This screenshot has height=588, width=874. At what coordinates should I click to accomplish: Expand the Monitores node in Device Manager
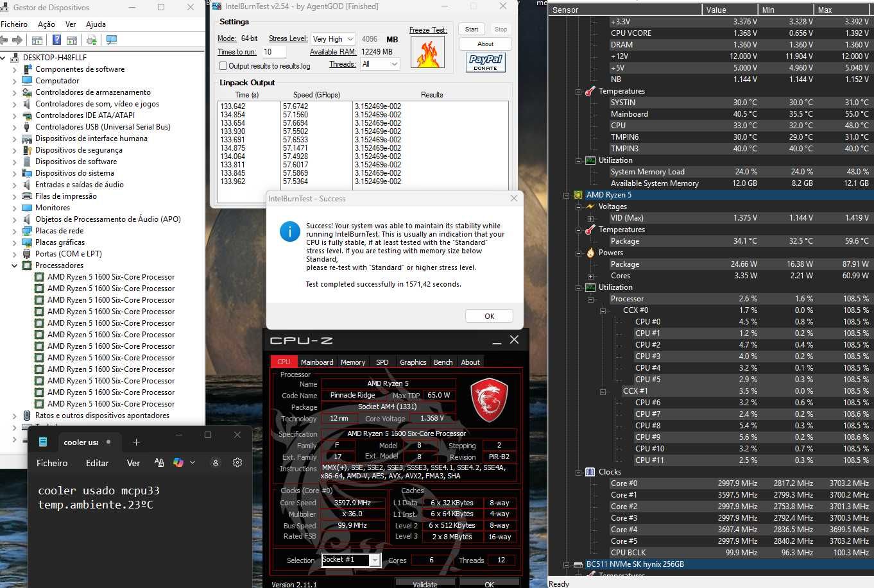(15, 208)
